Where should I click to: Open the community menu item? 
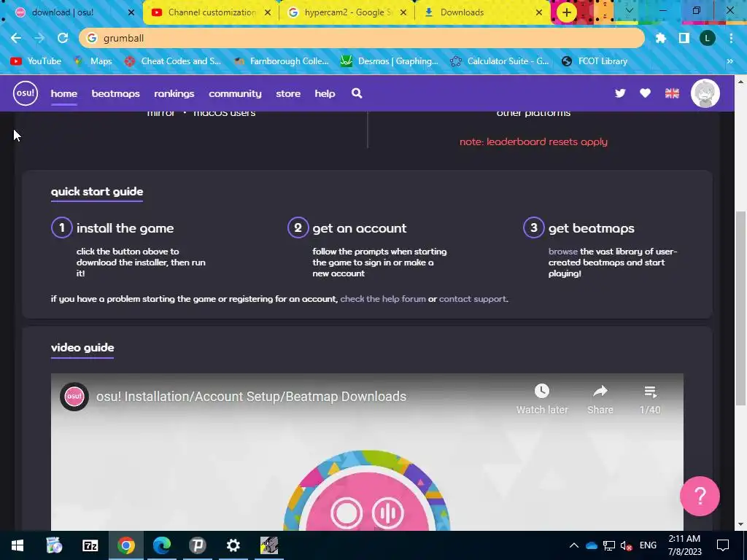pos(235,94)
